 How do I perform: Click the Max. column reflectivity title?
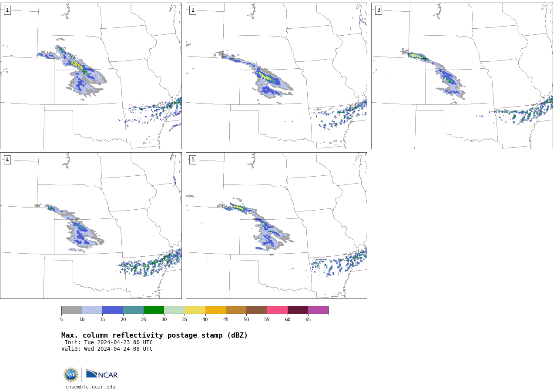click(154, 335)
